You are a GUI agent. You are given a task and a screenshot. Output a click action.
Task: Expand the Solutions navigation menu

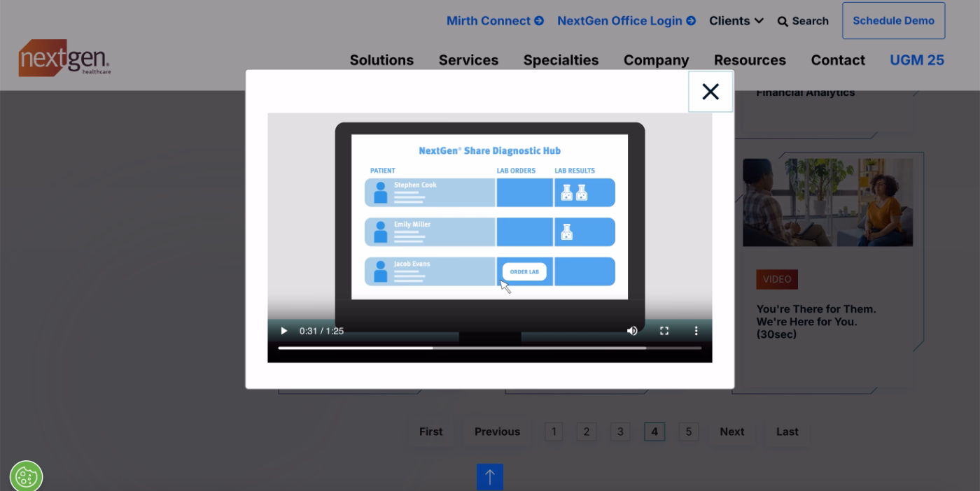tap(381, 60)
